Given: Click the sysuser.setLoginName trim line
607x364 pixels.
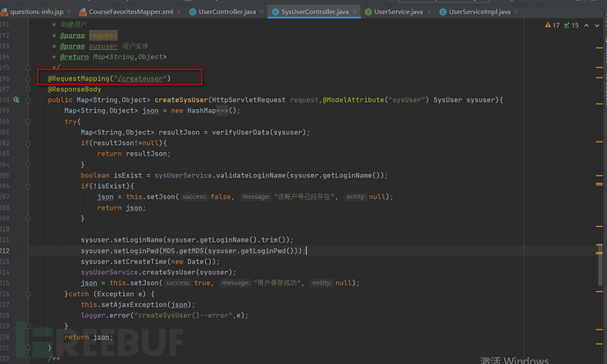Looking at the screenshot, I should click(187, 240).
